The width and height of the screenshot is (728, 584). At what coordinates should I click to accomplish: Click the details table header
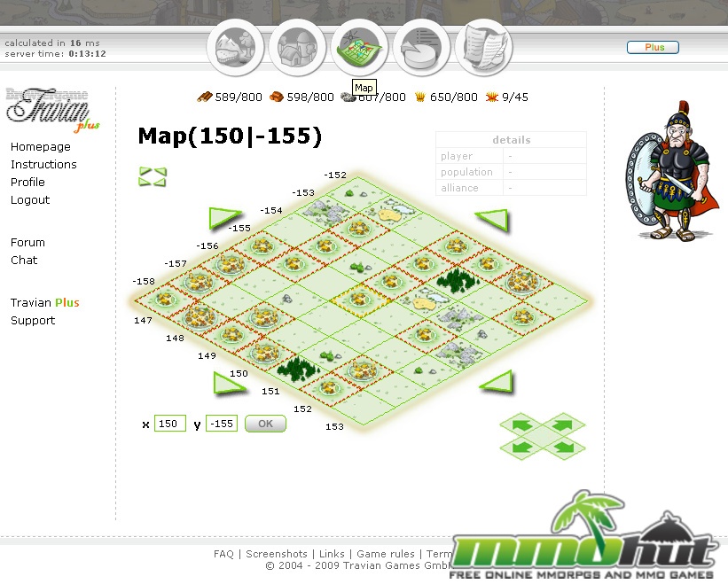click(x=511, y=140)
